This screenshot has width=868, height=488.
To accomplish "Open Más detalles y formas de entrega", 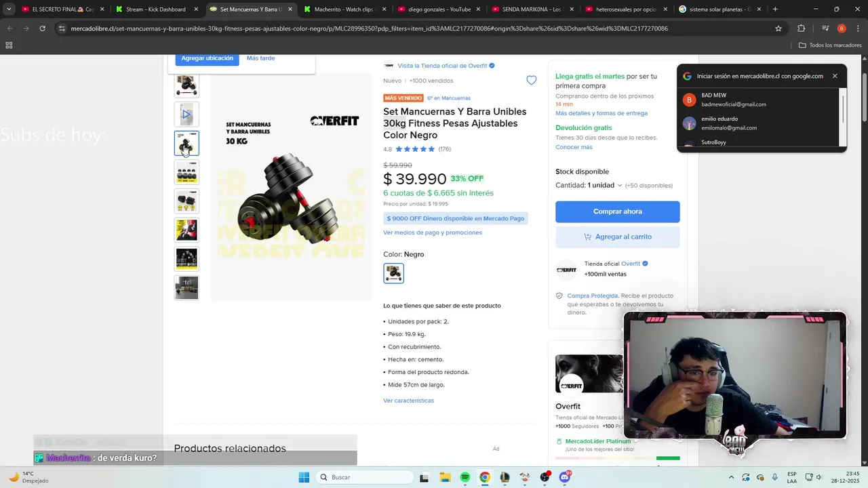I will [601, 113].
